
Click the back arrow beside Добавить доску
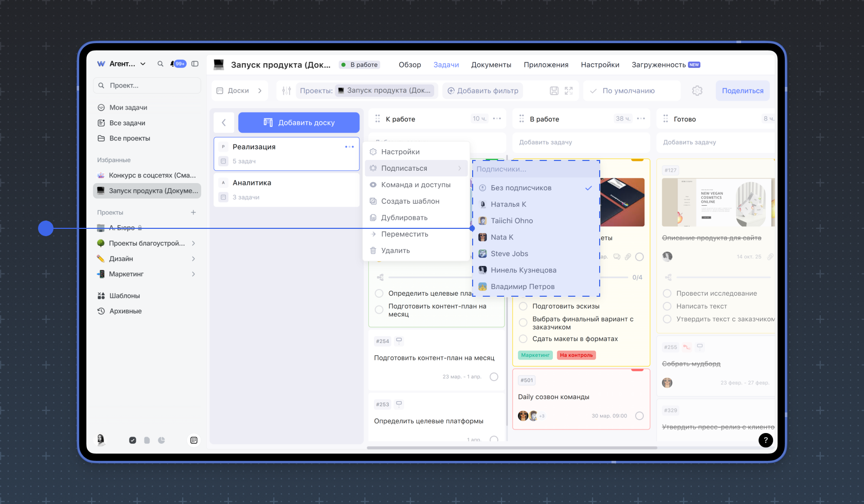click(x=224, y=122)
